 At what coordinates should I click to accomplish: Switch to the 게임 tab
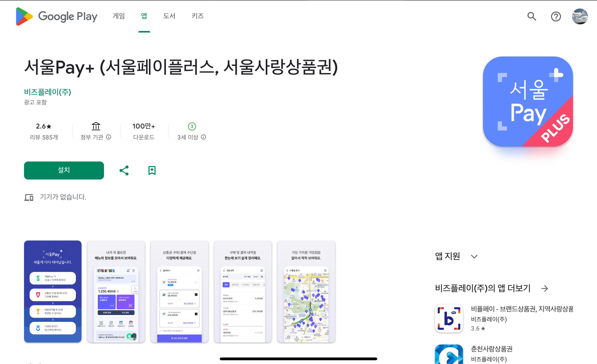pos(119,16)
